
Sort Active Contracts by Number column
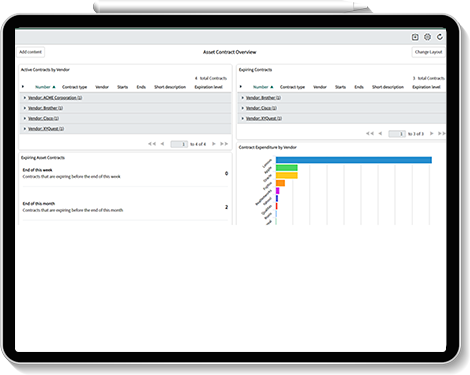tap(43, 87)
